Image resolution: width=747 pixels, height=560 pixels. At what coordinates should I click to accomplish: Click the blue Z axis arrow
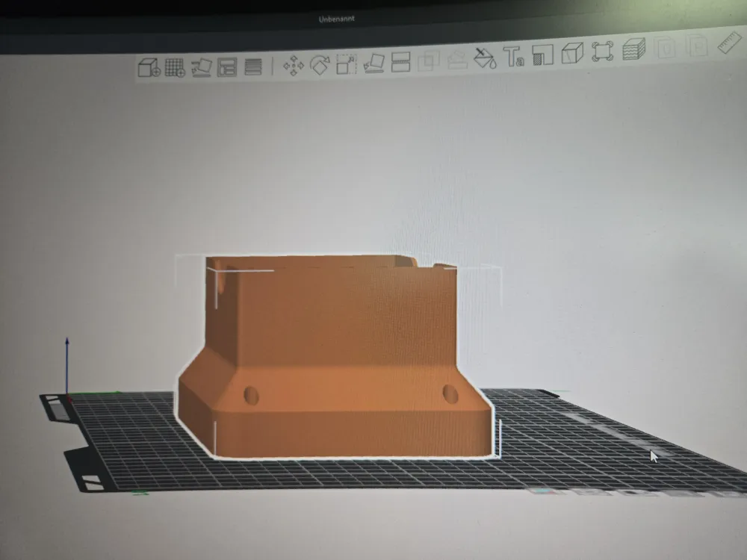click(x=67, y=366)
